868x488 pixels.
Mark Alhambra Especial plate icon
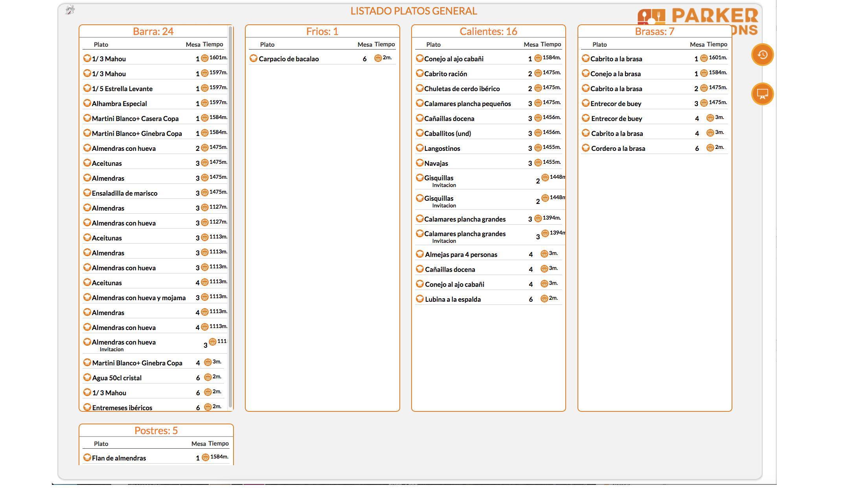[87, 103]
